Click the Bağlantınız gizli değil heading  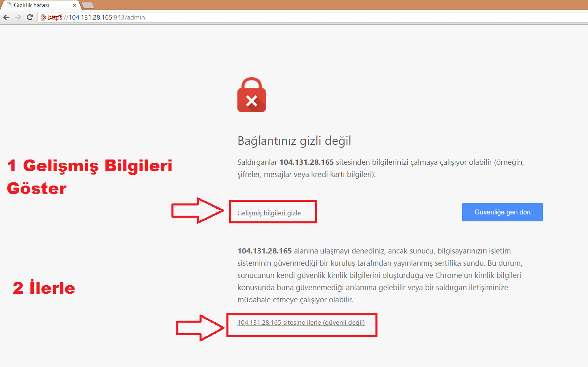coord(294,141)
